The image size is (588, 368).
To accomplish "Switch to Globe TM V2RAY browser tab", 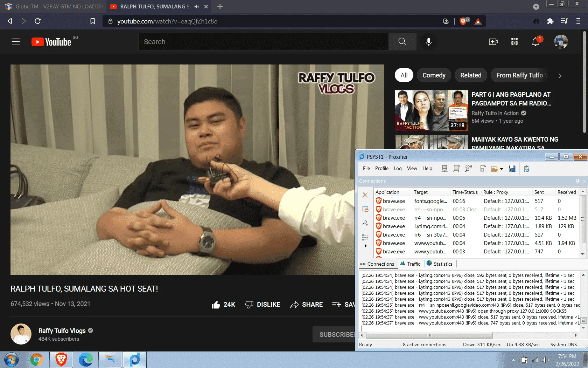I will [54, 7].
